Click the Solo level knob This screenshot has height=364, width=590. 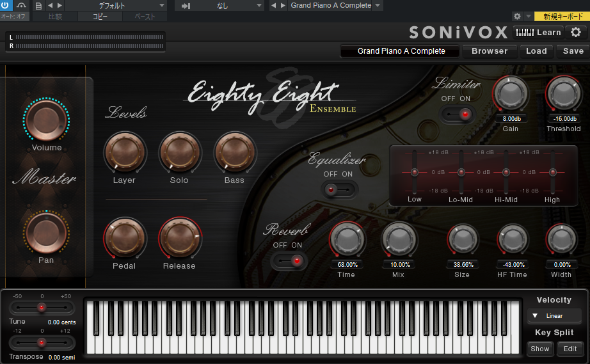[x=180, y=153]
